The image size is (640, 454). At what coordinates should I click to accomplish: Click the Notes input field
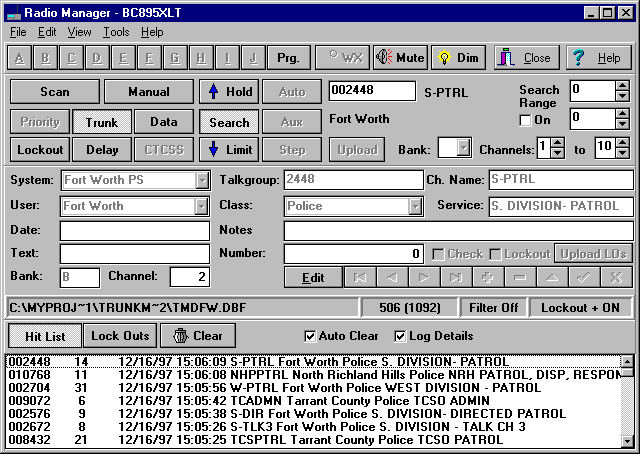tap(459, 231)
